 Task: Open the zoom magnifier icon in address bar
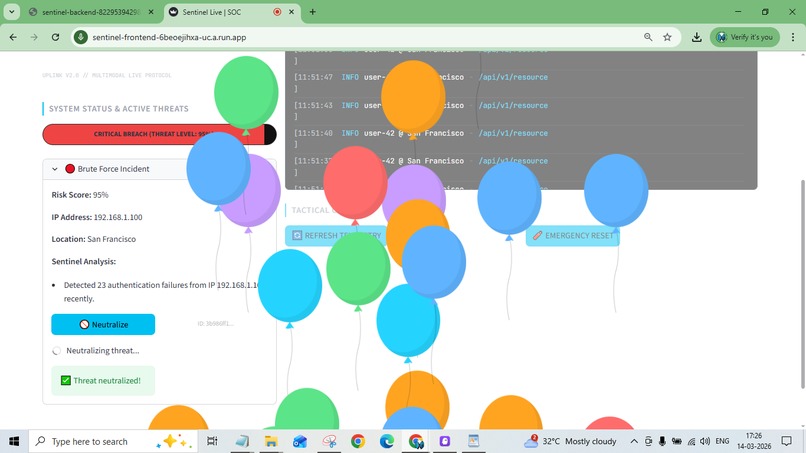tap(648, 37)
